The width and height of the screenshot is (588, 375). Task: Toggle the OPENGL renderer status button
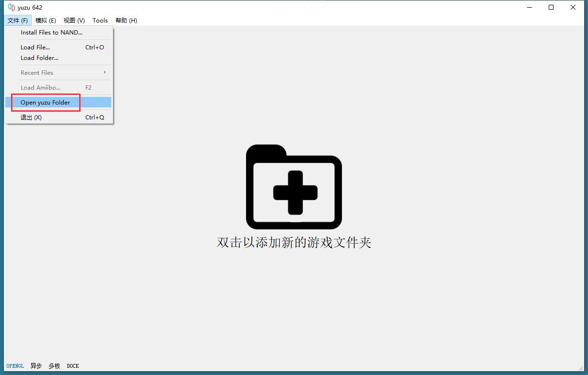click(15, 366)
